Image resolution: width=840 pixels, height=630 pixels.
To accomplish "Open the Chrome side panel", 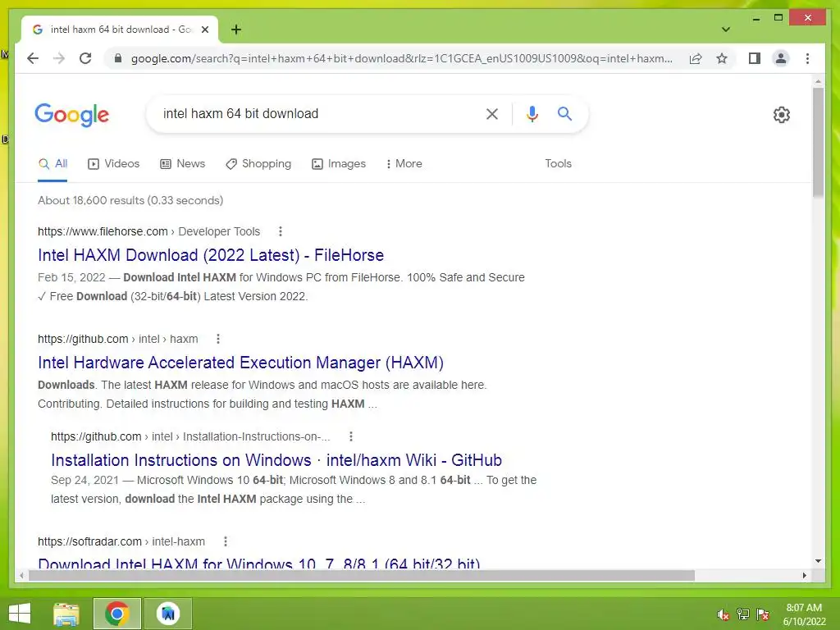I will (x=755, y=58).
